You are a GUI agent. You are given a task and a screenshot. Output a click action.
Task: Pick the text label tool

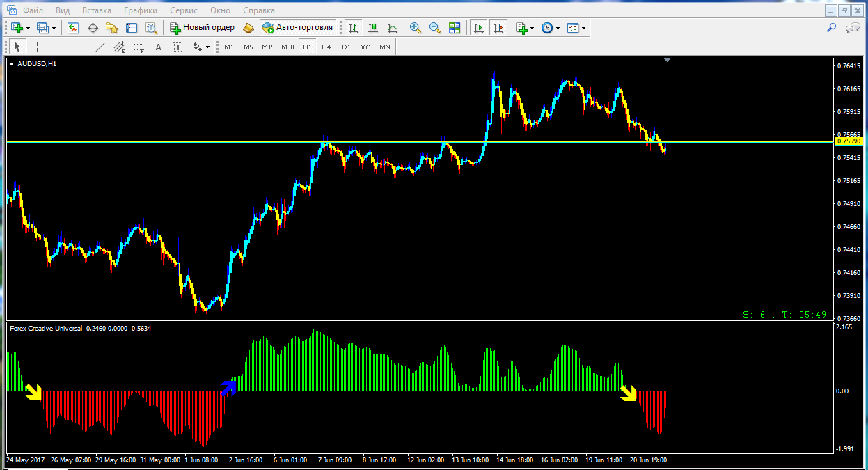[158, 47]
